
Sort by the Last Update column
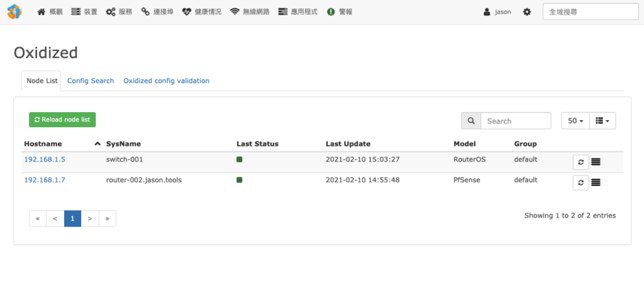click(348, 144)
